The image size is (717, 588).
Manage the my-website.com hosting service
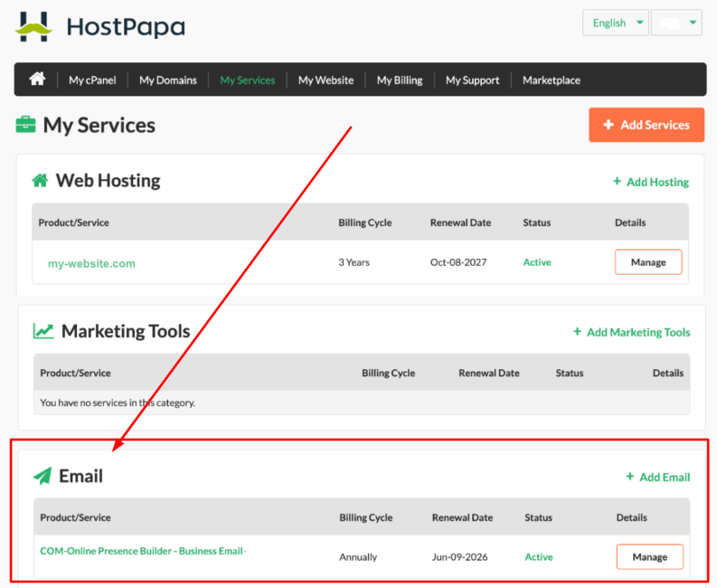pyautogui.click(x=648, y=262)
